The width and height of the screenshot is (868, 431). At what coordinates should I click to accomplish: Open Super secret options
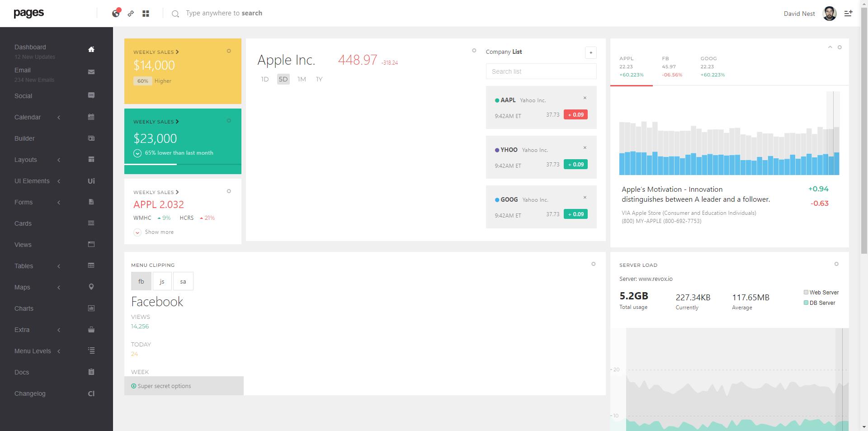coord(184,386)
